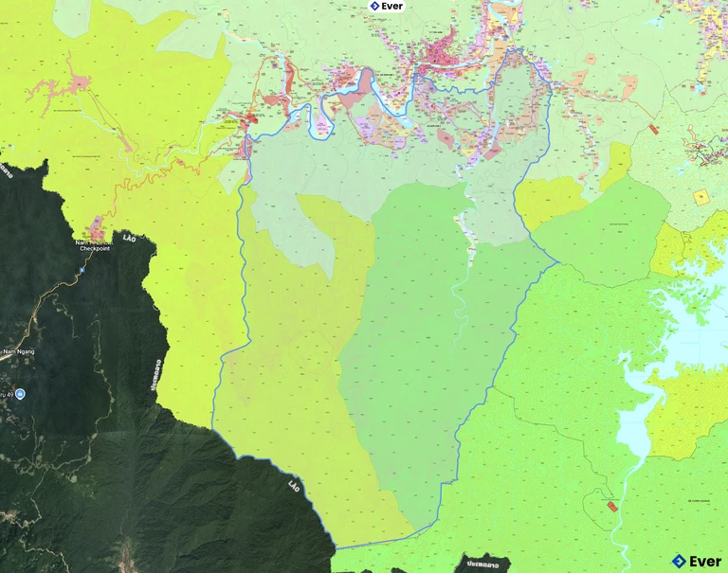728x573 pixels.
Task: Select the red parcel near the southern river
Action: (x=611, y=507)
